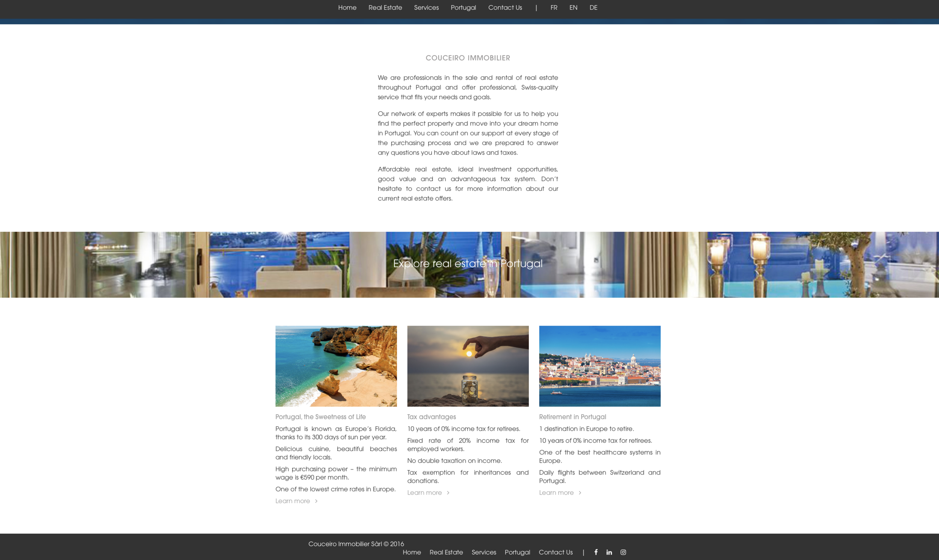Open the Instagram icon in footer
The image size is (939, 560).
623,552
